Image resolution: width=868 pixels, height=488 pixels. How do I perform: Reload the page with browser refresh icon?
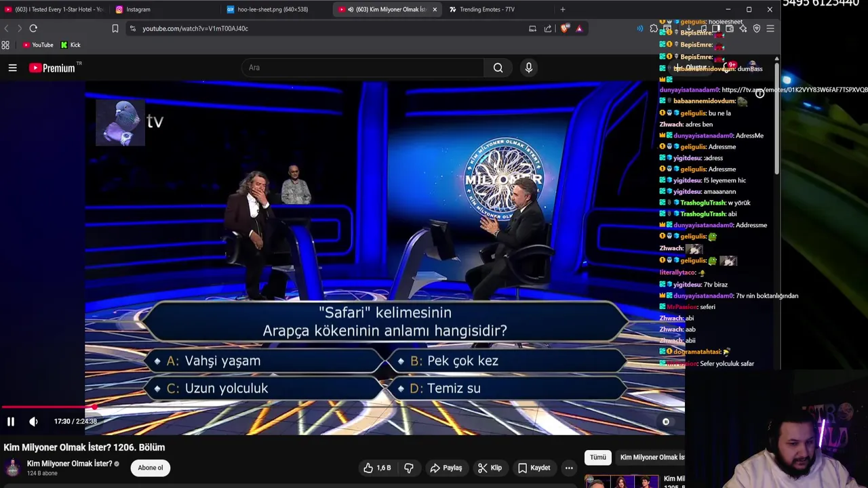(x=33, y=28)
